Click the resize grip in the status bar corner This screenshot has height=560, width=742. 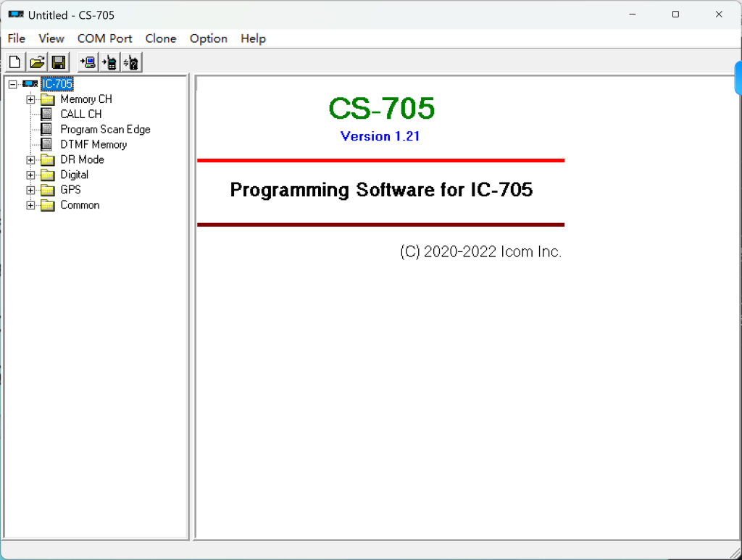(735, 553)
